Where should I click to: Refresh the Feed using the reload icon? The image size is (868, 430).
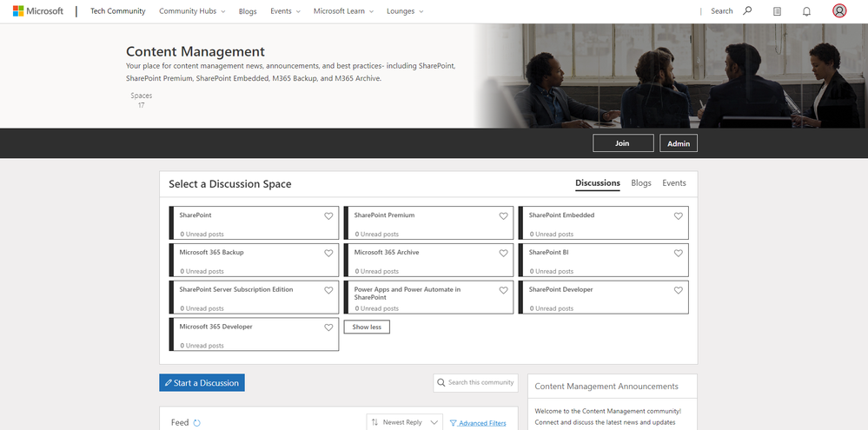click(196, 423)
